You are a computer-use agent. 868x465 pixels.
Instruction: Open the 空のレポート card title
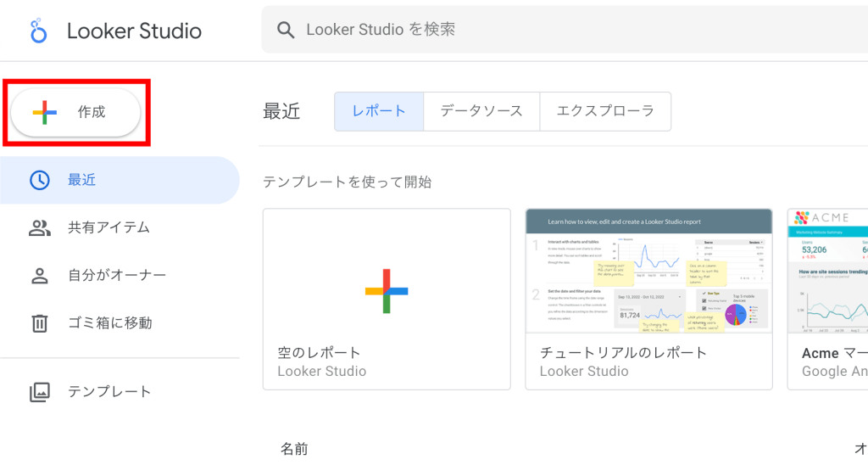[x=319, y=352]
